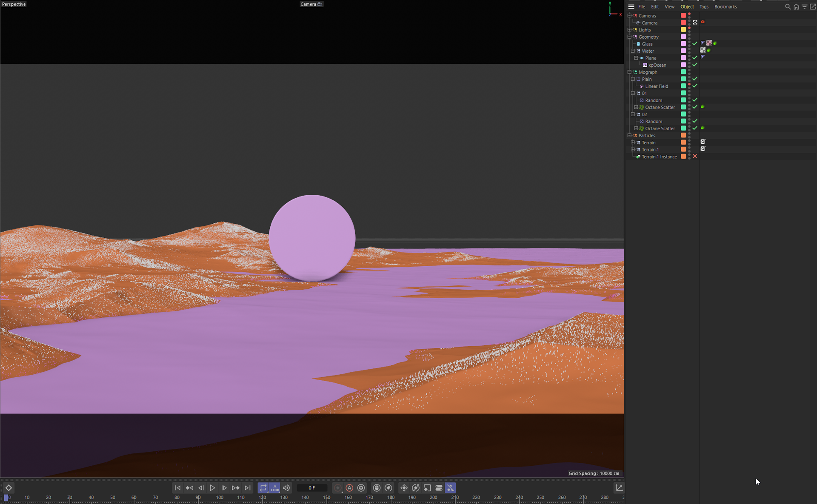Click the Autokeying button
This screenshot has width=817, height=504.
point(349,488)
